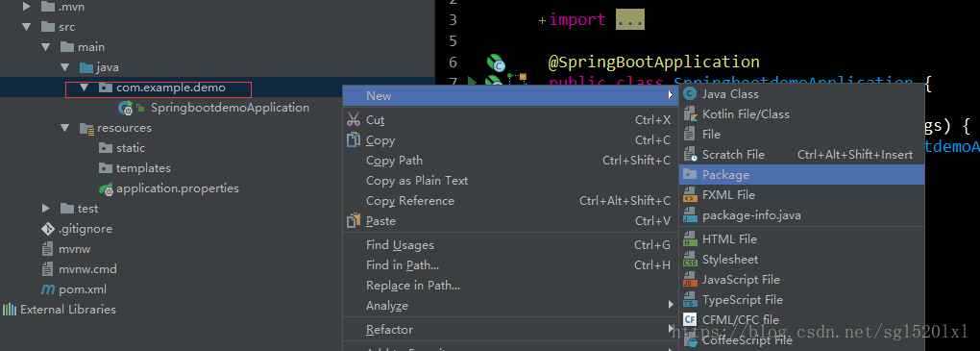Click the TypeScript File icon
Viewport: 980px width, 351px height.
[x=690, y=300]
